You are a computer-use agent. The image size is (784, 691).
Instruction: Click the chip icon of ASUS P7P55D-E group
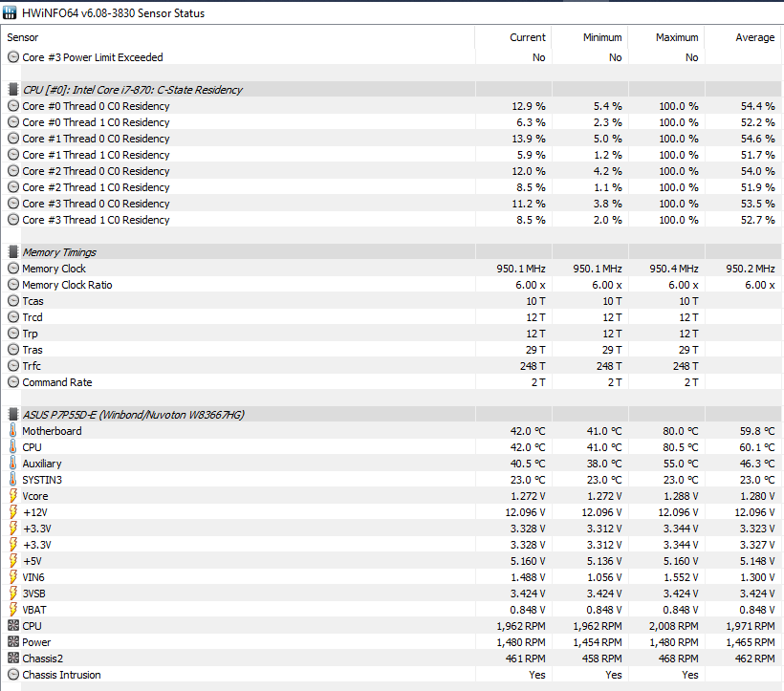coord(13,415)
